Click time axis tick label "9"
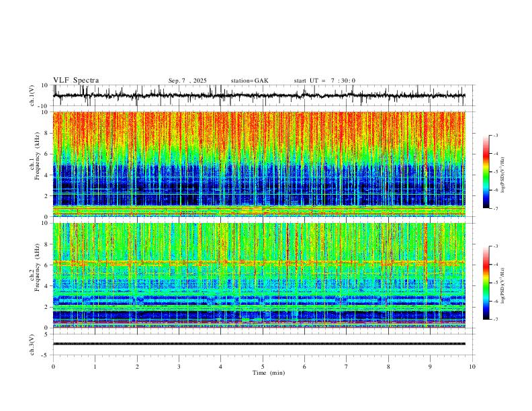The image size is (532, 411). tap(430, 367)
